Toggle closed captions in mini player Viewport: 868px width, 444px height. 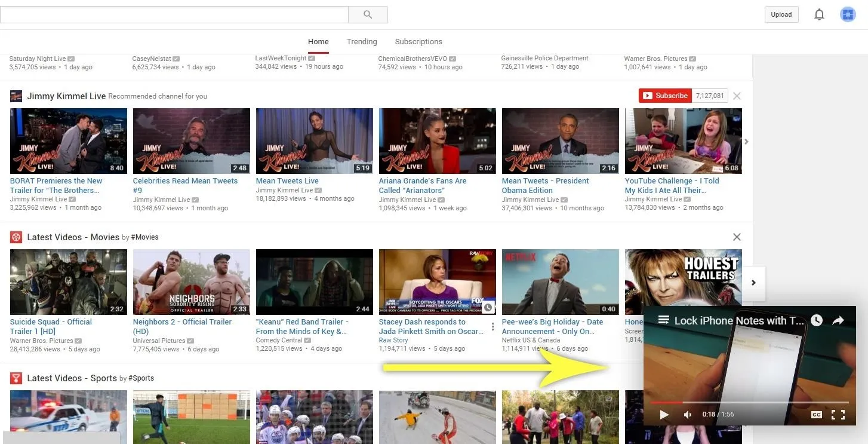[x=816, y=415]
